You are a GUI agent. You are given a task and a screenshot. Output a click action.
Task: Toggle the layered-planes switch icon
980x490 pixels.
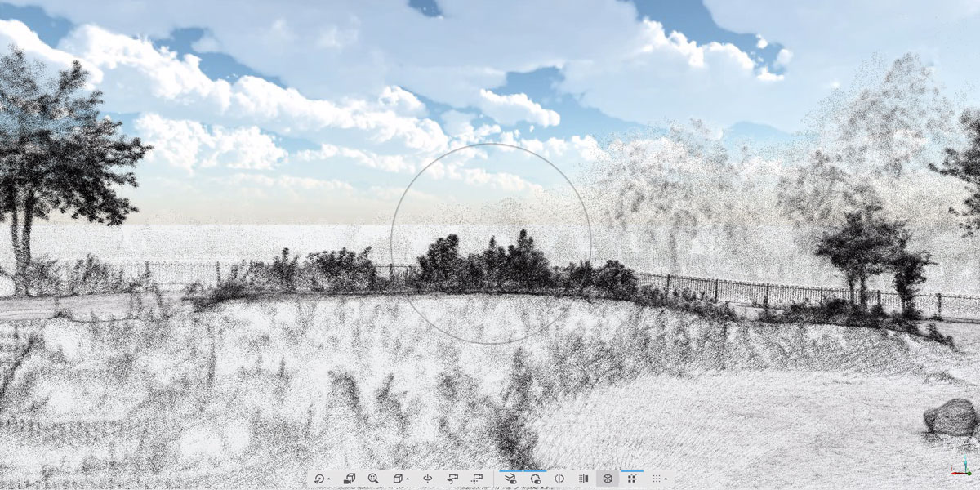click(x=510, y=479)
